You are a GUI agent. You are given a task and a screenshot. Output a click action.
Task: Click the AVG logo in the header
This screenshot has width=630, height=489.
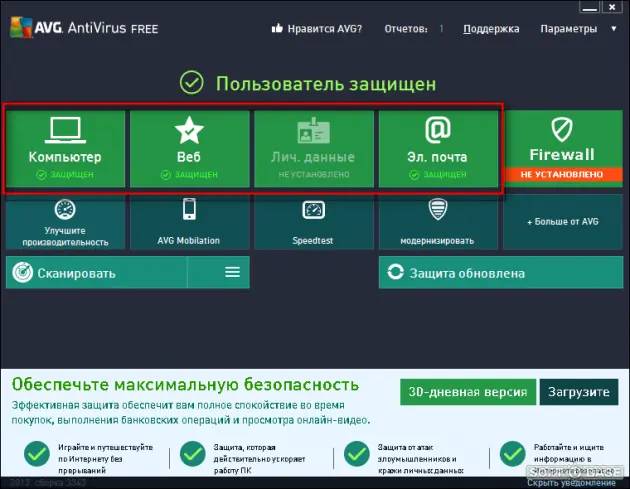pyautogui.click(x=21, y=27)
